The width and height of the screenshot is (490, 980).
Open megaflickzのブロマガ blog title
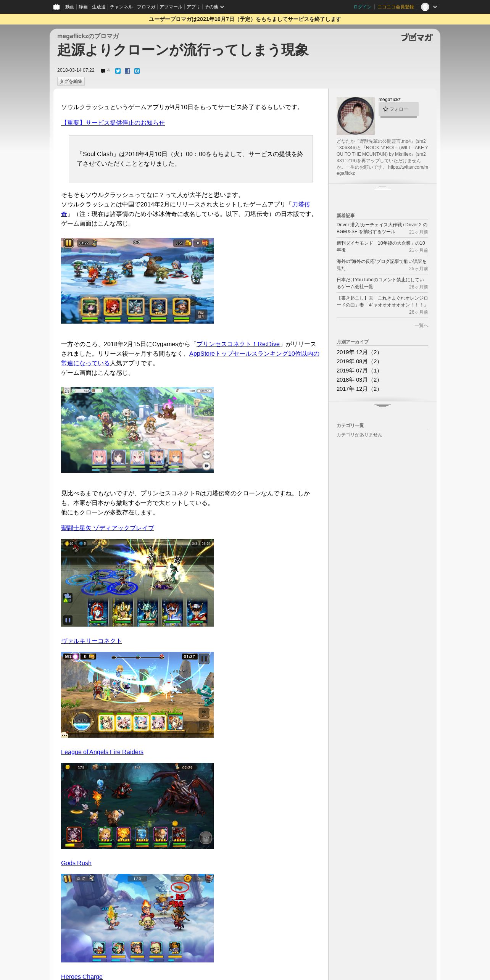point(88,36)
